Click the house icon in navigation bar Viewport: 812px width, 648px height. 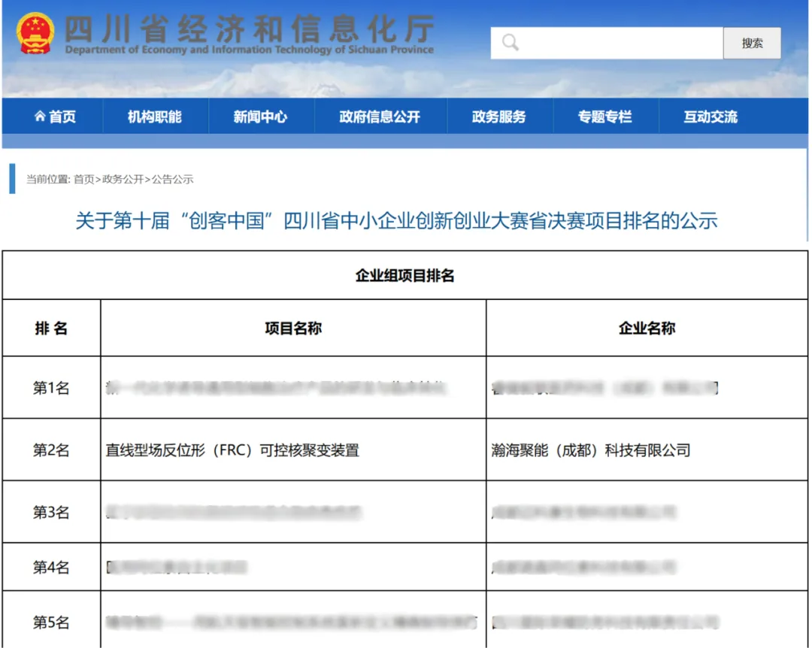40,117
